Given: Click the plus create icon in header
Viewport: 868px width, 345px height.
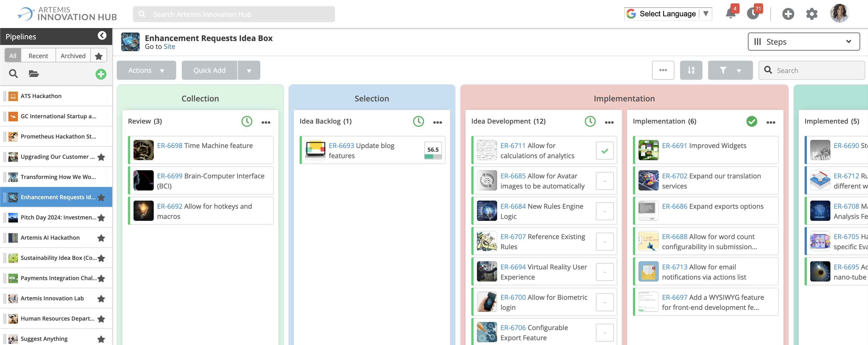Looking at the screenshot, I should tap(788, 14).
